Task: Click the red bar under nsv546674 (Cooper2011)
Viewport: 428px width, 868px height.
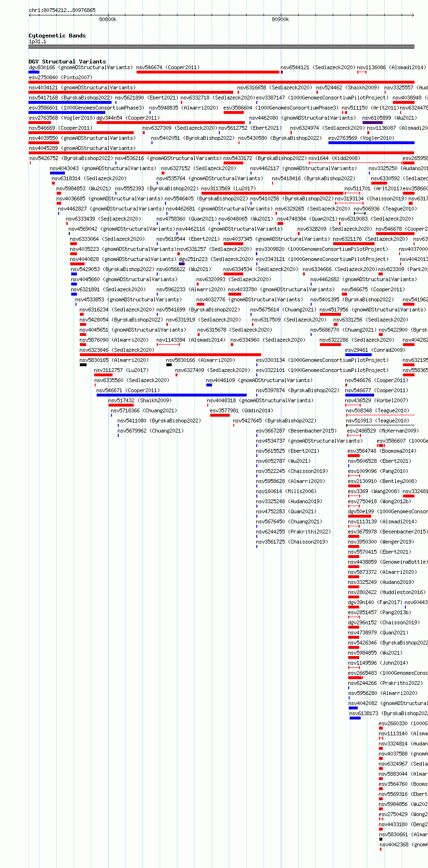Action: (x=208, y=72)
